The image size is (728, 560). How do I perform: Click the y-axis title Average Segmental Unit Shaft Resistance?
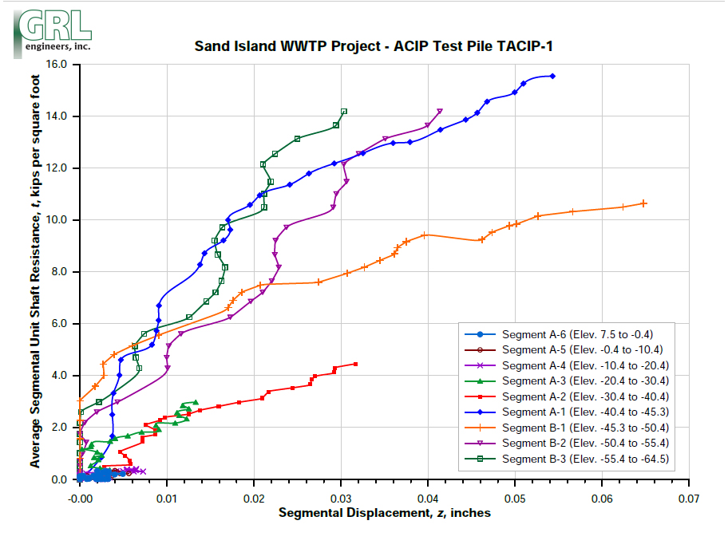pyautogui.click(x=35, y=271)
